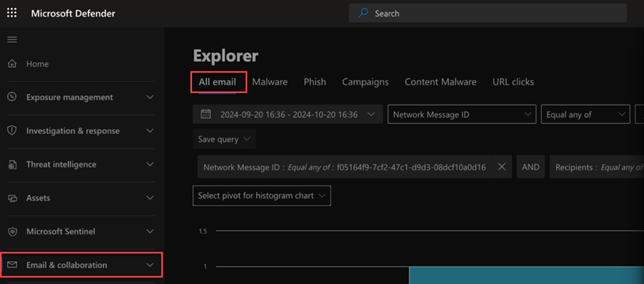644x284 pixels.
Task: Focus the Search input field
Action: (488, 13)
